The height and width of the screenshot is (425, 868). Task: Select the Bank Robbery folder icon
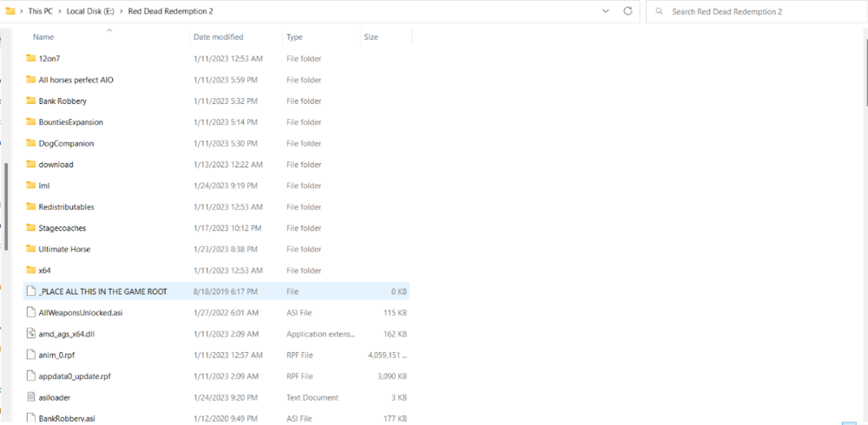pos(31,101)
